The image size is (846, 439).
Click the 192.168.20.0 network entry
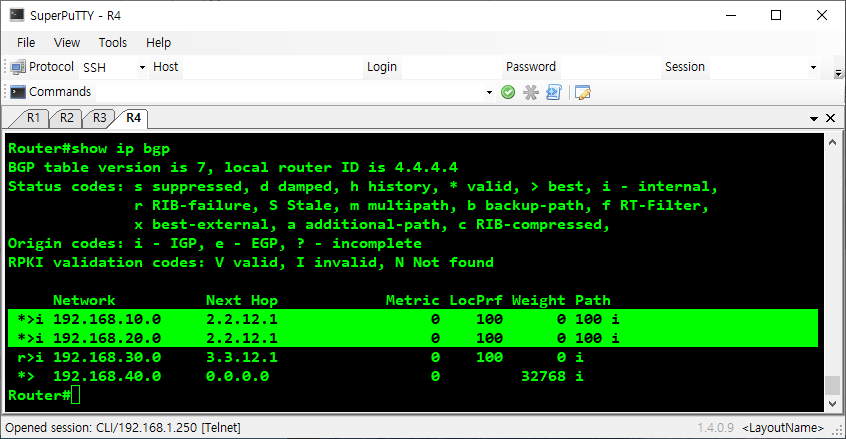(107, 338)
